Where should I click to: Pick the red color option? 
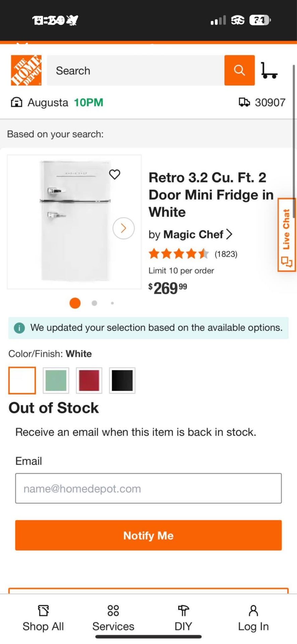coord(89,380)
